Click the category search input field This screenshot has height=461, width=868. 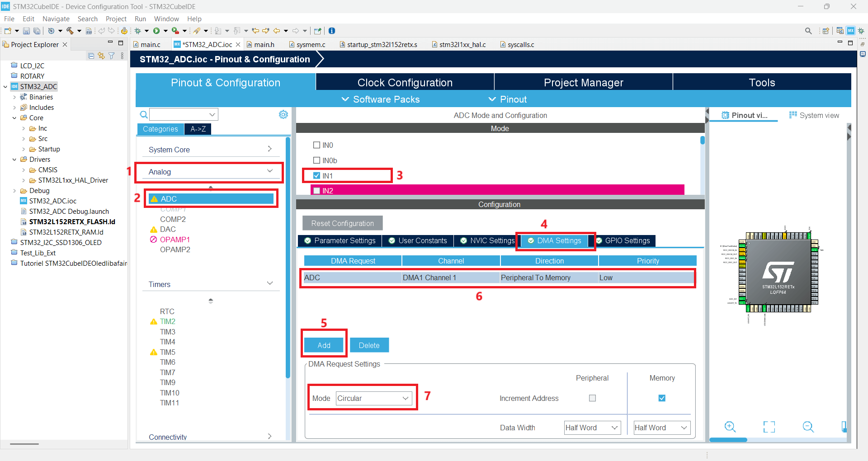click(184, 114)
